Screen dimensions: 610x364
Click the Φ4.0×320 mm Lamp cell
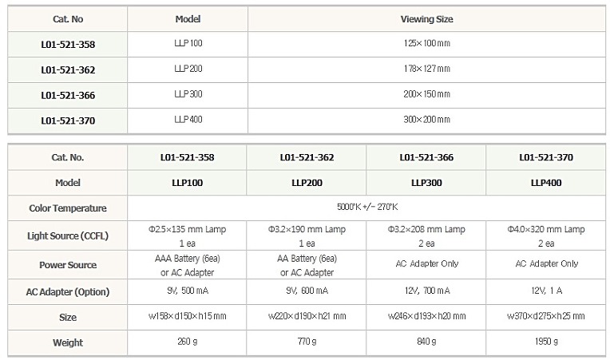[x=546, y=236]
